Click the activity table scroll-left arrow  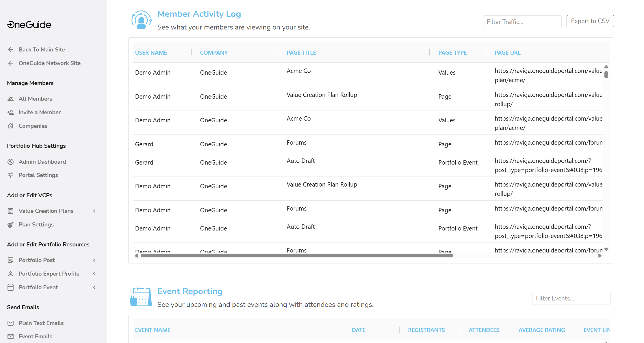[136, 256]
